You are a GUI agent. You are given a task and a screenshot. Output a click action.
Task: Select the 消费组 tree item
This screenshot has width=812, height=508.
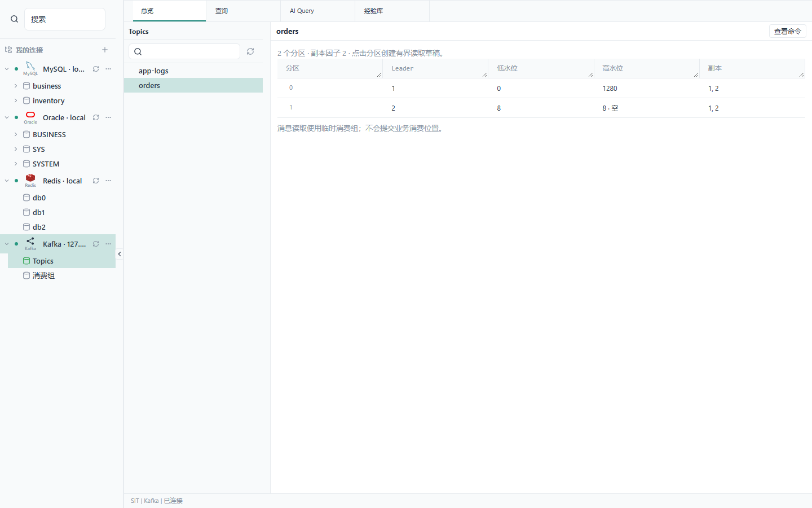pos(61,275)
